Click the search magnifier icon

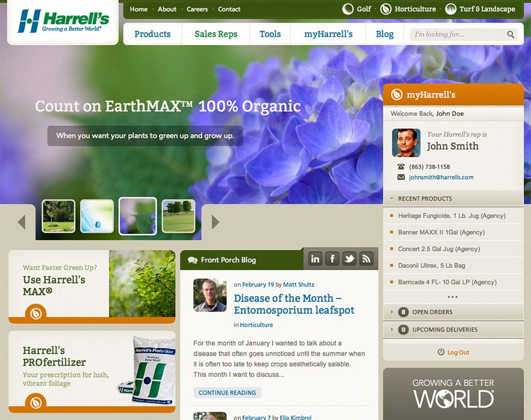coord(511,34)
